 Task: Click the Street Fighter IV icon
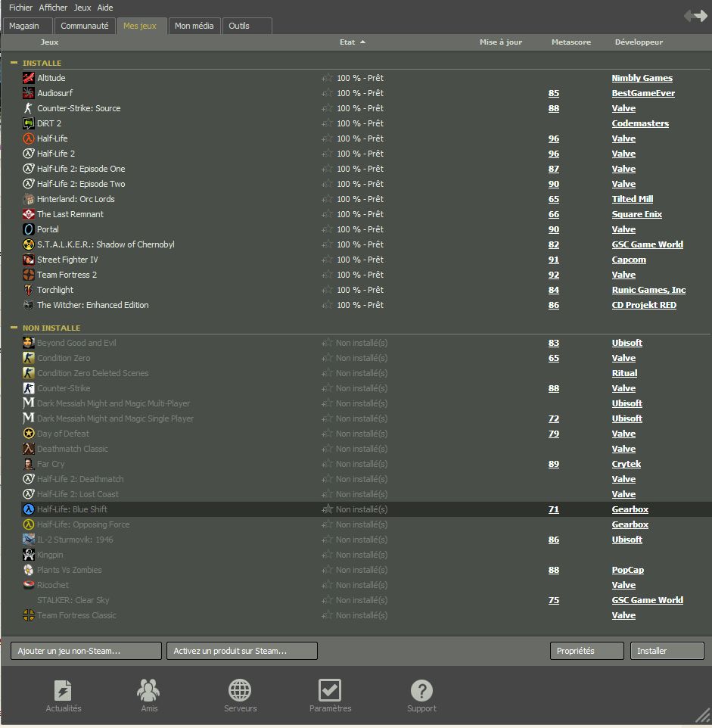tap(28, 260)
